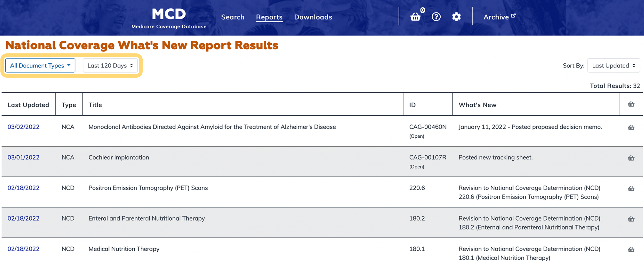This screenshot has height=266, width=644.
Task: Click the MCD Medicare Coverage Database logo
Action: (169, 18)
